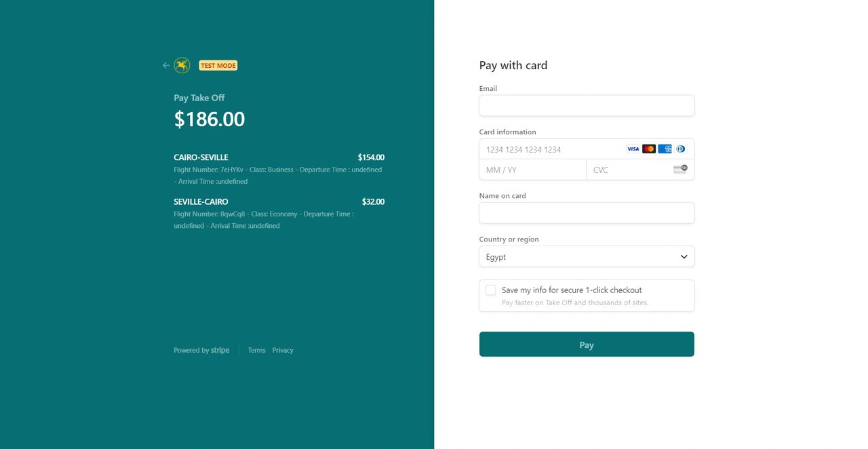Open the Terms link
This screenshot has height=449, width=868.
coord(257,351)
